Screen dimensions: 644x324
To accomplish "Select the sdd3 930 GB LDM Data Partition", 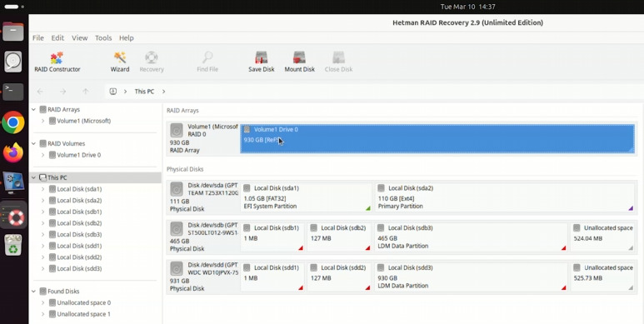I will tap(471, 277).
